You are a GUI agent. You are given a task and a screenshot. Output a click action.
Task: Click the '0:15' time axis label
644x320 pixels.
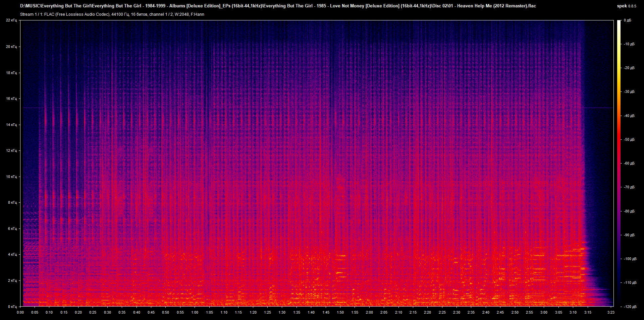pyautogui.click(x=64, y=312)
